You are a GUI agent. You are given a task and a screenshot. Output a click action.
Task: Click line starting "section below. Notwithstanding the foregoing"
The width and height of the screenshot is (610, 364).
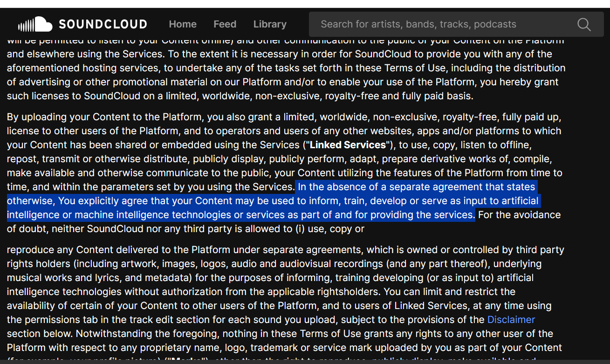(x=280, y=334)
